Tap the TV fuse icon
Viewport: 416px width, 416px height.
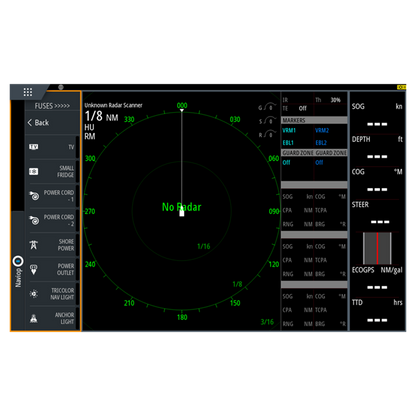[34, 147]
